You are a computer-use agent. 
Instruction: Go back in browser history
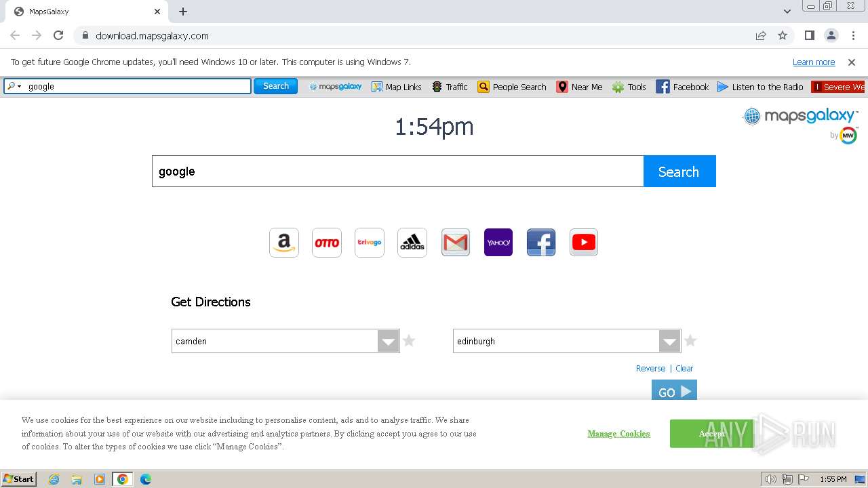(x=15, y=35)
